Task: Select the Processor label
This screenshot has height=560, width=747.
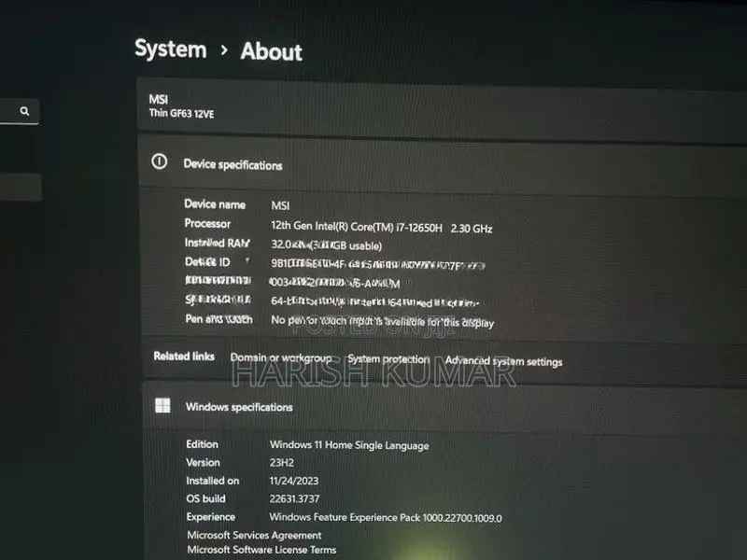Action: coord(207,223)
